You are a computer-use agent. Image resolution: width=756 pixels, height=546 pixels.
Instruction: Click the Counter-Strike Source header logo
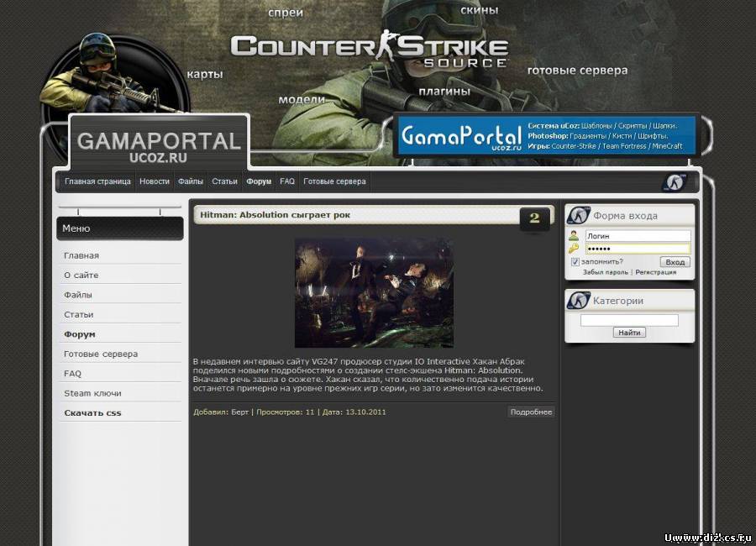point(370,49)
